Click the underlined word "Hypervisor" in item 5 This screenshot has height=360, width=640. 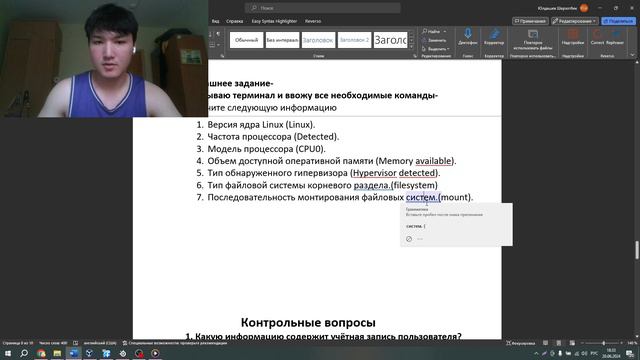click(374, 173)
